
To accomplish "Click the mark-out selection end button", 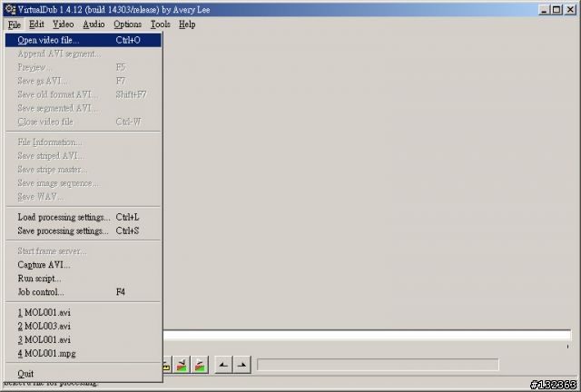I will coord(242,365).
